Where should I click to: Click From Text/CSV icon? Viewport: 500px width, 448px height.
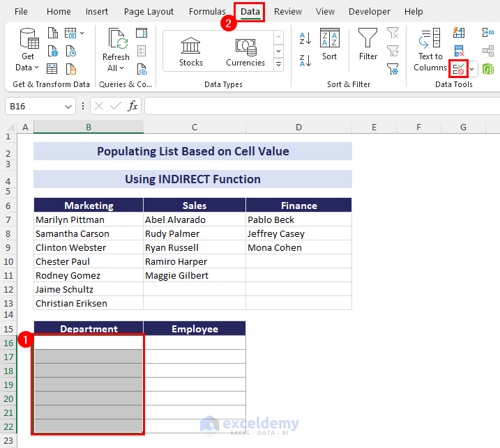click(x=52, y=33)
